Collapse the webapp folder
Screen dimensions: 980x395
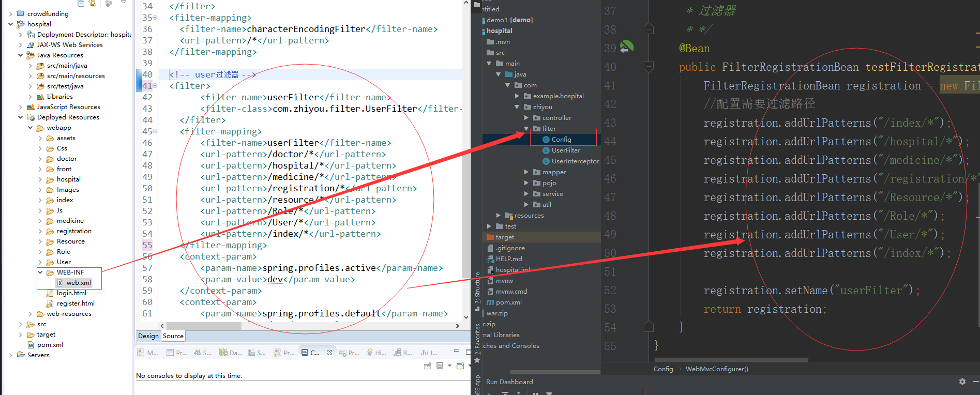[31, 127]
